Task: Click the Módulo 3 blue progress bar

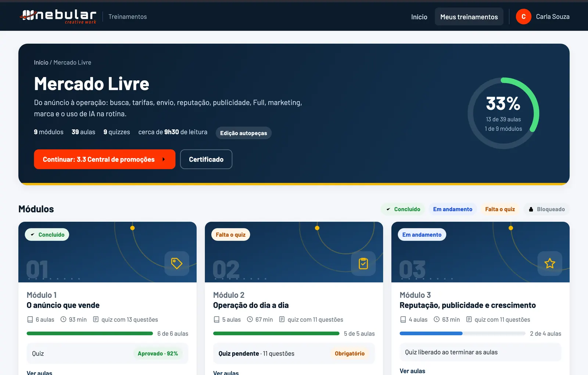Action: [x=462, y=333]
